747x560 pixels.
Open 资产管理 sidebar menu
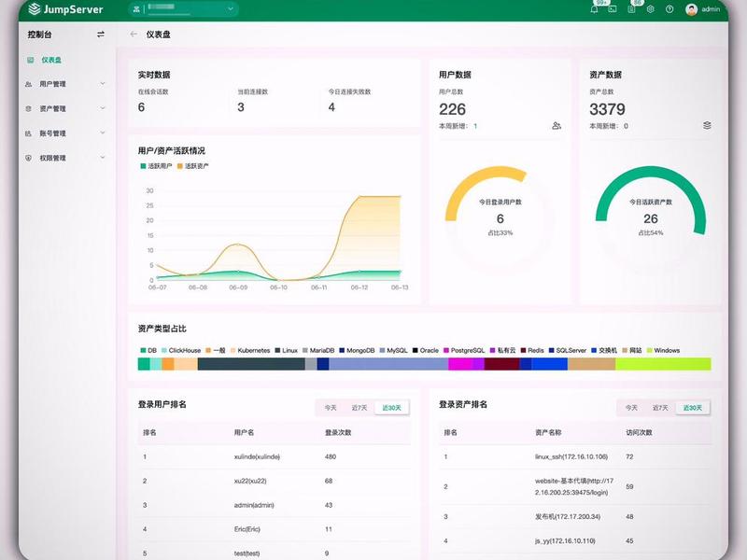point(65,108)
